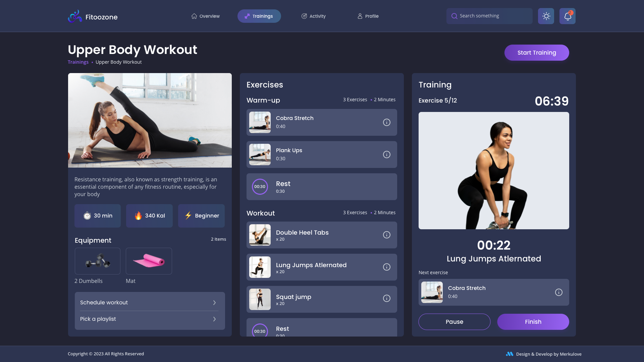Switch to the Trainings tab

click(x=259, y=16)
